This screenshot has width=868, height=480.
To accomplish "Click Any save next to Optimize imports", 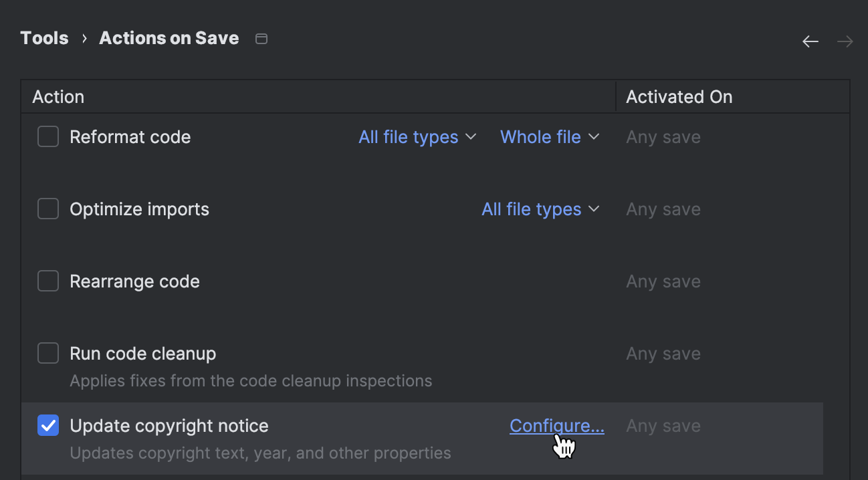I will (663, 209).
